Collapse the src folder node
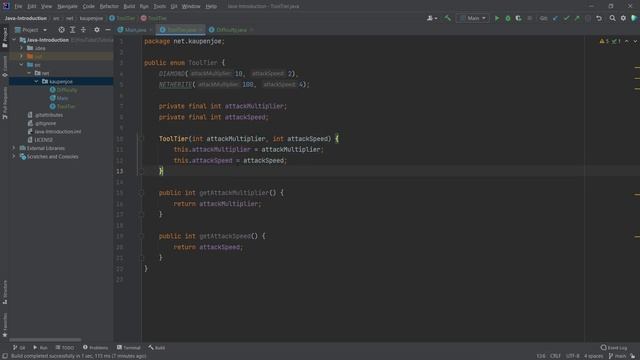The image size is (640, 360). click(x=22, y=65)
